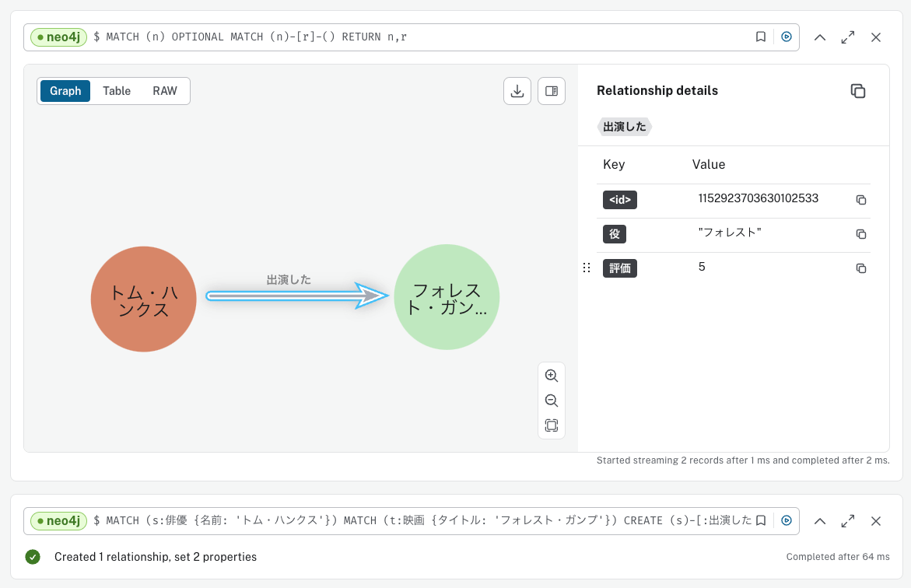Image resolution: width=911 pixels, height=588 pixels.
Task: Click the drag handle beside 評価 row
Action: pyautogui.click(x=587, y=268)
